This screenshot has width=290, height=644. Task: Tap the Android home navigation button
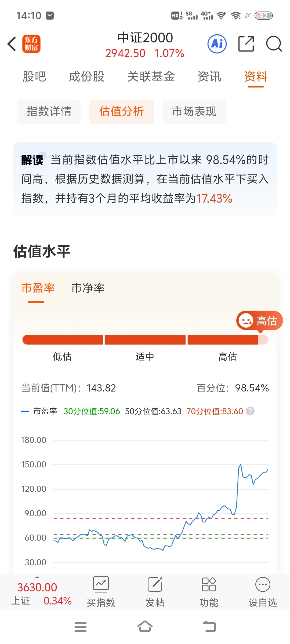(x=145, y=627)
